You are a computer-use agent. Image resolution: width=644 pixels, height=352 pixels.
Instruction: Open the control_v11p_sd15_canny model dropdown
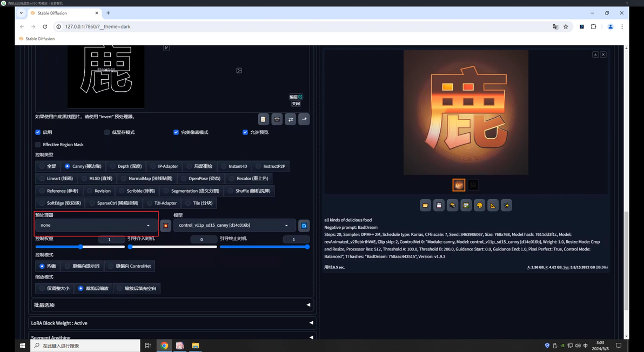pos(234,225)
